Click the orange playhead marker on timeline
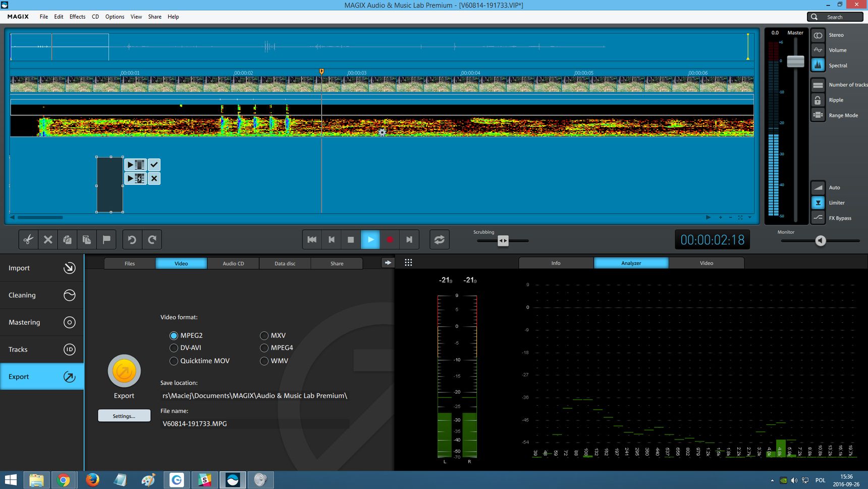Screen dimensions: 868x489 [321, 72]
